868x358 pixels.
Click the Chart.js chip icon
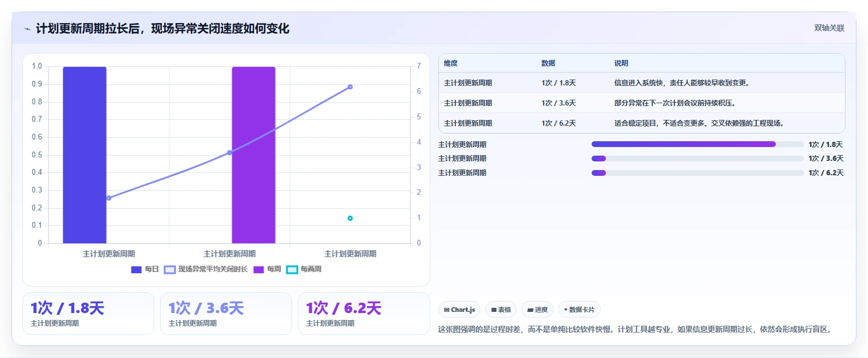tap(446, 310)
